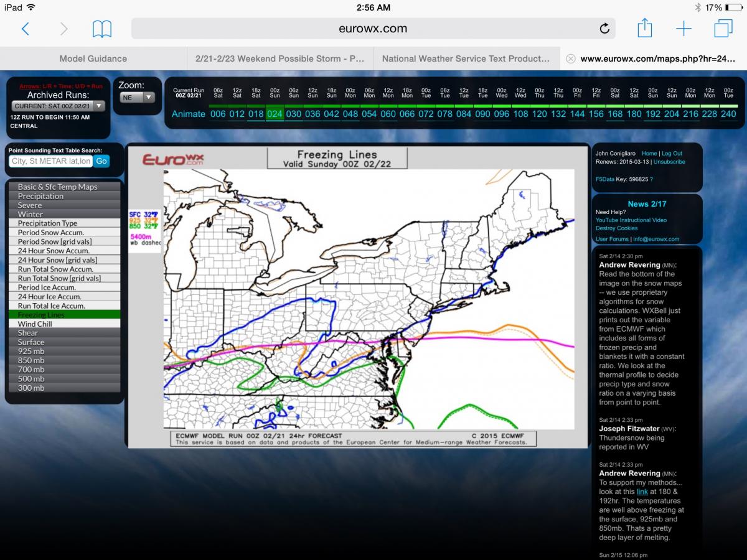The image size is (747, 560).
Task: Select 24 Hour Snow [grid vals] map
Action: point(64,260)
